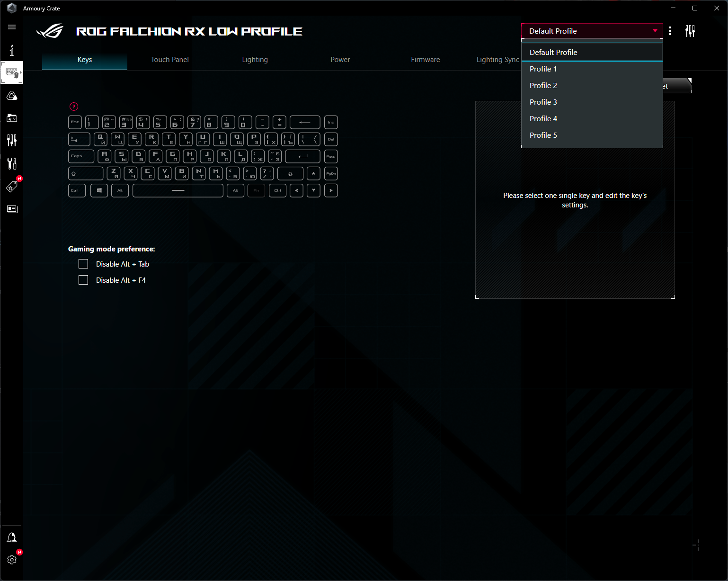Switch to the Keys tab
Image resolution: width=728 pixels, height=581 pixels.
click(85, 60)
